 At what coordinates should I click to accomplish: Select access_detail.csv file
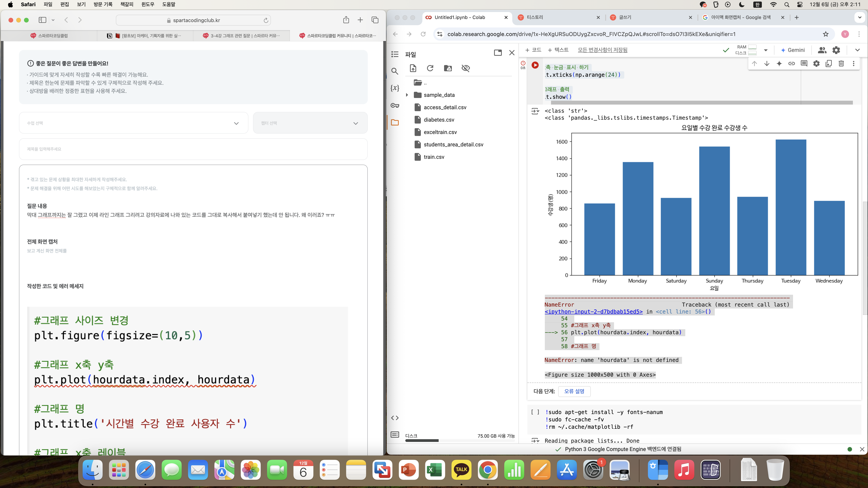pyautogui.click(x=445, y=107)
